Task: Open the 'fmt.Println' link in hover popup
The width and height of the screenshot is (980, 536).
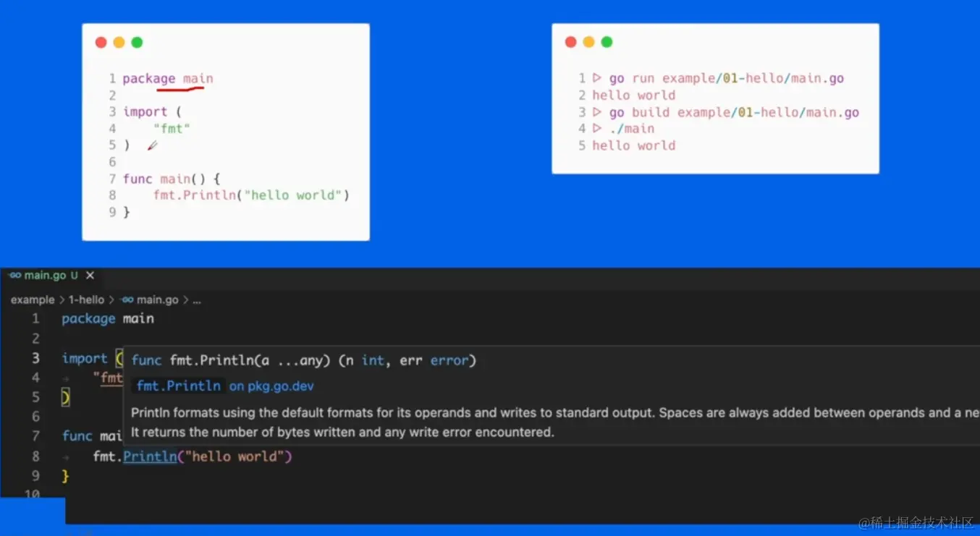Action: coord(179,386)
